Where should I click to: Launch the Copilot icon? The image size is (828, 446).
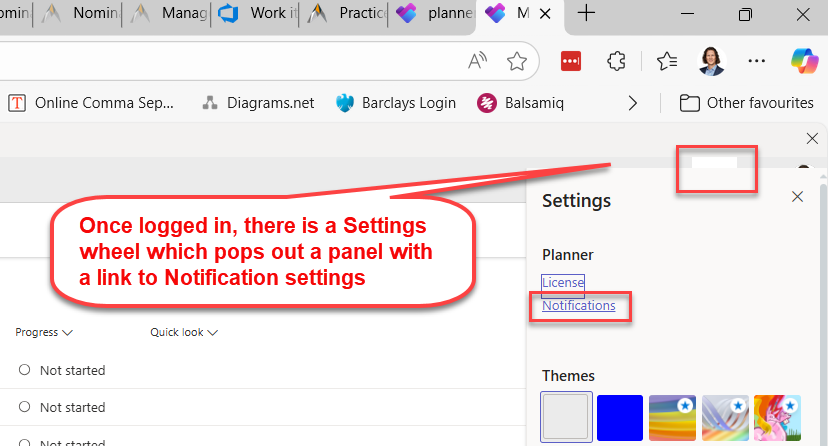(804, 61)
